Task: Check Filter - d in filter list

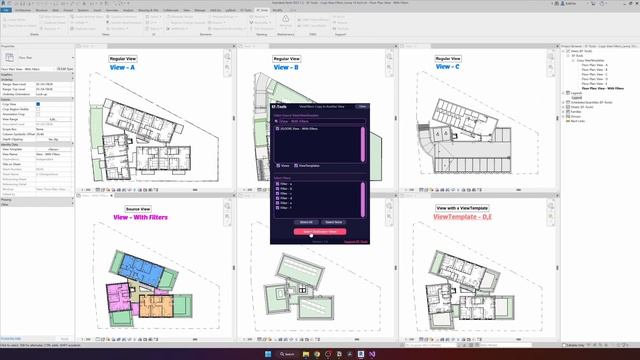Action: tap(278, 198)
